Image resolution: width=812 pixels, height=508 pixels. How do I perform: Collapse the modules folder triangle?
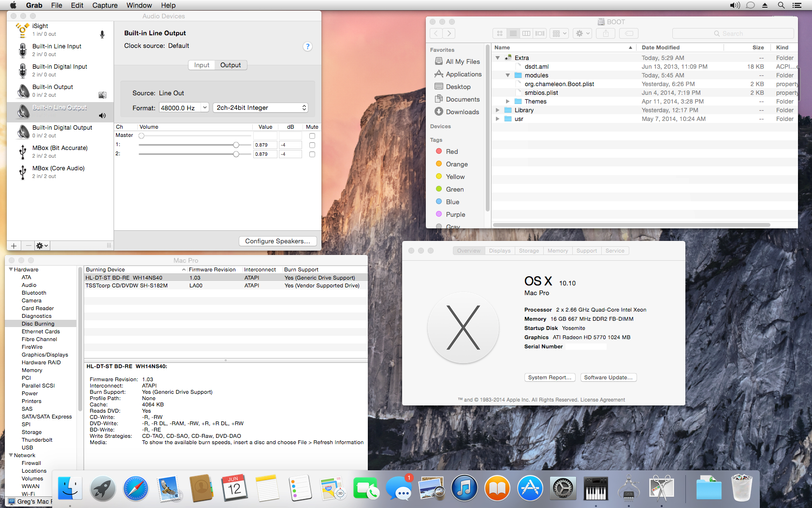pyautogui.click(x=507, y=75)
